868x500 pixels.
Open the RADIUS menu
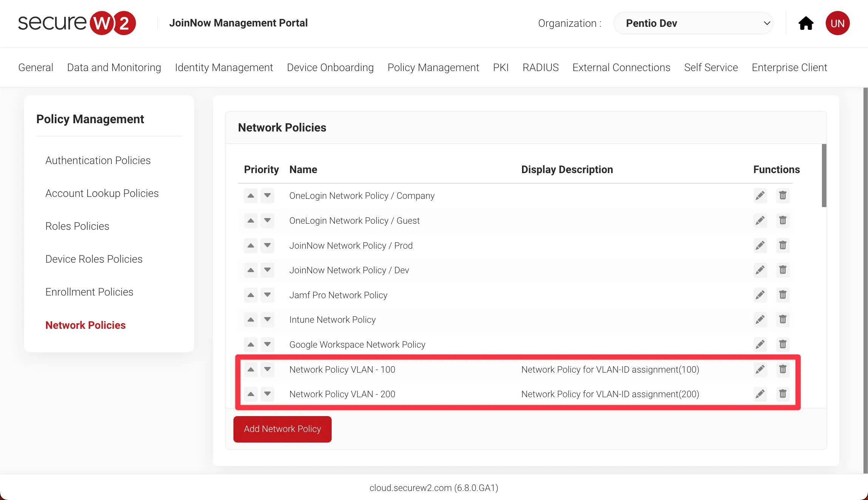tap(540, 67)
